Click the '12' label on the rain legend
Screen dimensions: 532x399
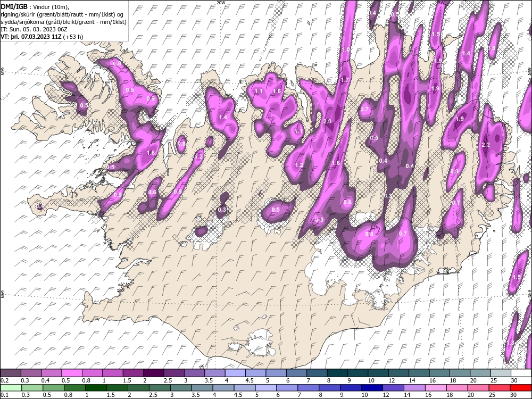click(386, 395)
